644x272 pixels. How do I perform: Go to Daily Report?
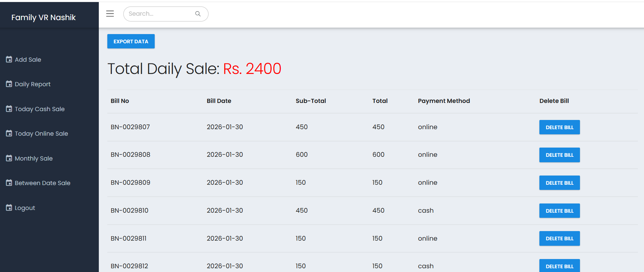(x=33, y=84)
